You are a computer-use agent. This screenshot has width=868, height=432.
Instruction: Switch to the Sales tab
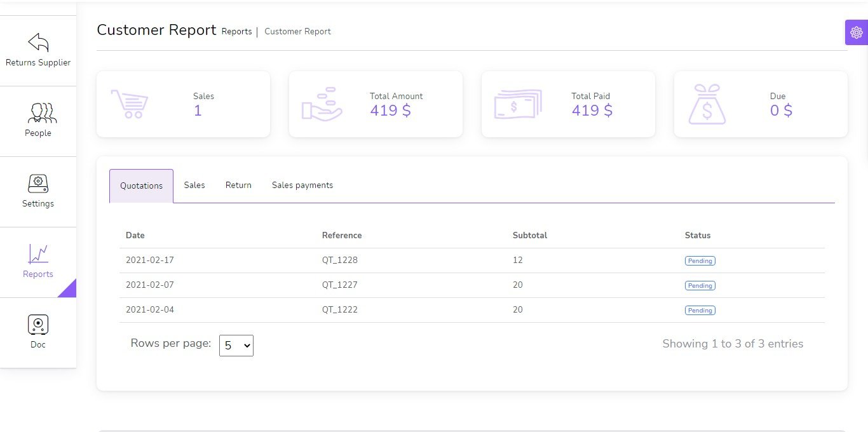point(194,186)
